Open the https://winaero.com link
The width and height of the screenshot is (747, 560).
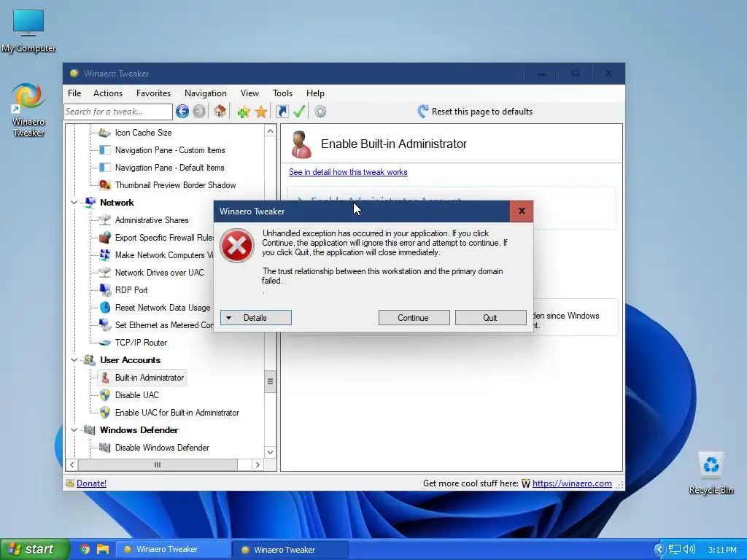coord(572,483)
